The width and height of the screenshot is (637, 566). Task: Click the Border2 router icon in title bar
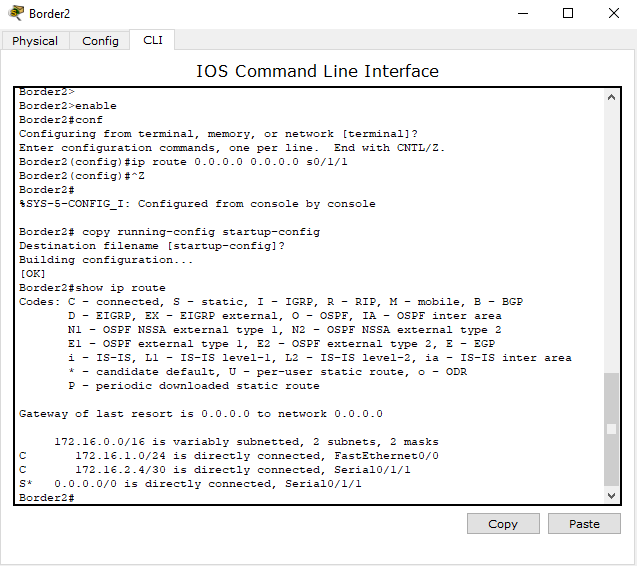(x=15, y=14)
